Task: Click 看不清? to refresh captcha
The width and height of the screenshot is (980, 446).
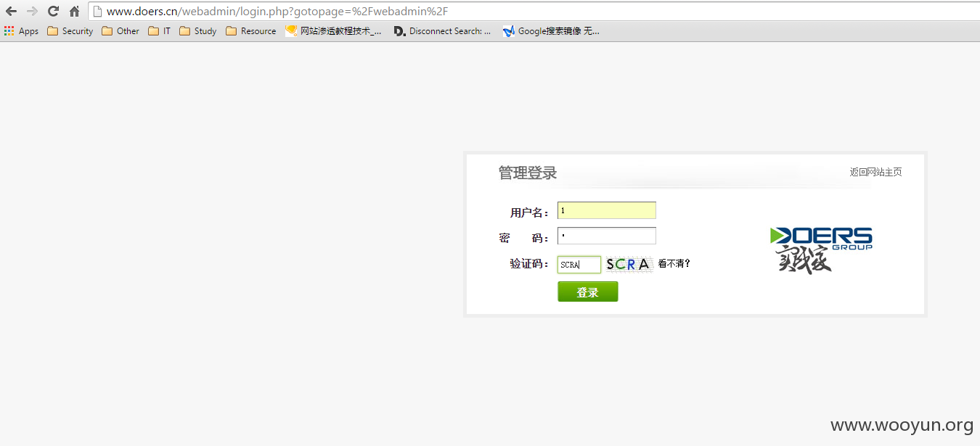Action: click(x=674, y=264)
